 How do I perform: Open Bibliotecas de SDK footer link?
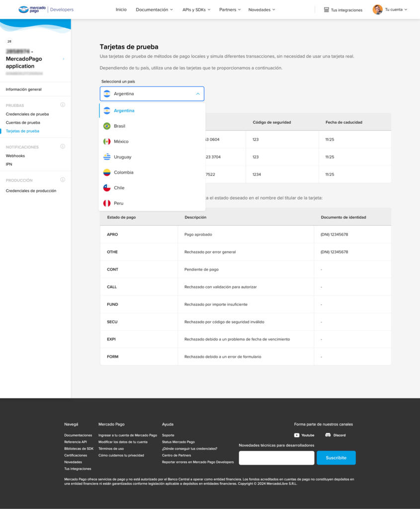click(79, 449)
